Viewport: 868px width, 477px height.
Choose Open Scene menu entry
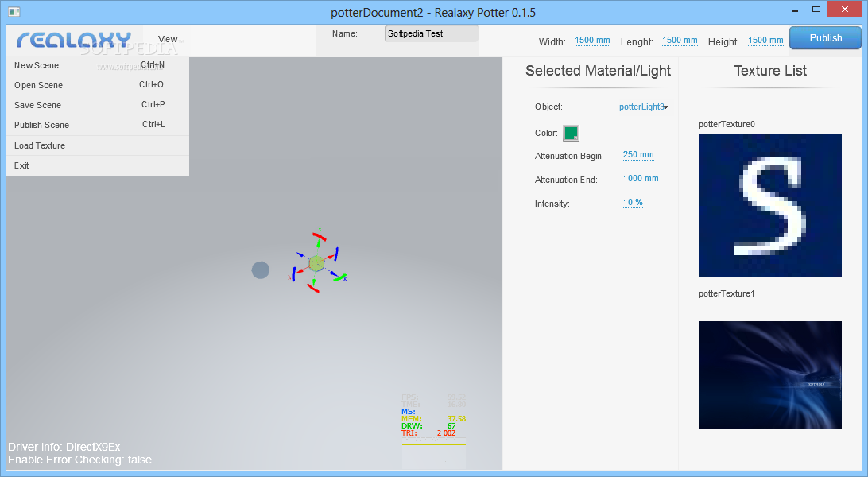click(x=98, y=85)
